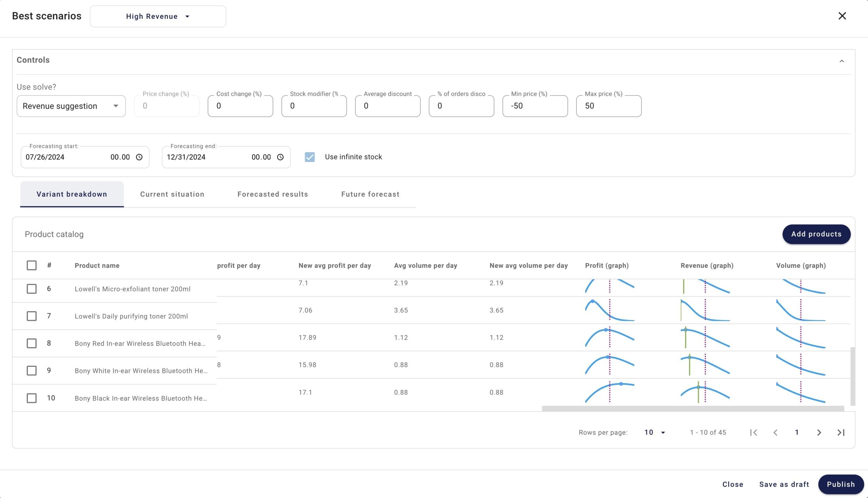The height and width of the screenshot is (498, 868).
Task: Check the Bony Black In-ear headphones row
Action: (x=32, y=398)
